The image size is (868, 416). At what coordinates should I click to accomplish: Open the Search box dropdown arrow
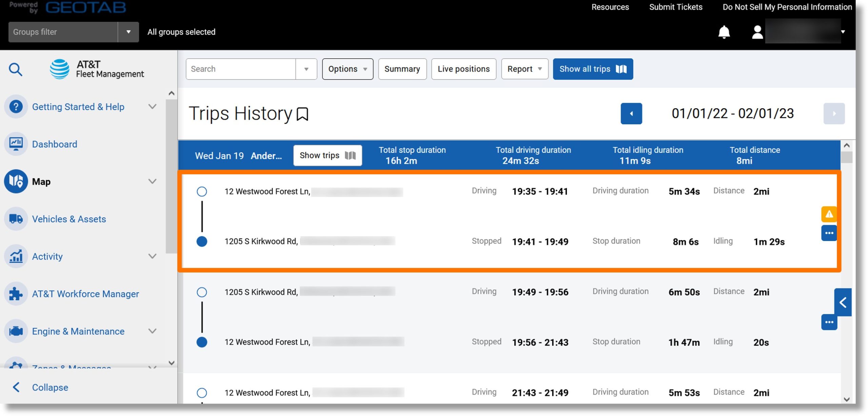coord(306,69)
